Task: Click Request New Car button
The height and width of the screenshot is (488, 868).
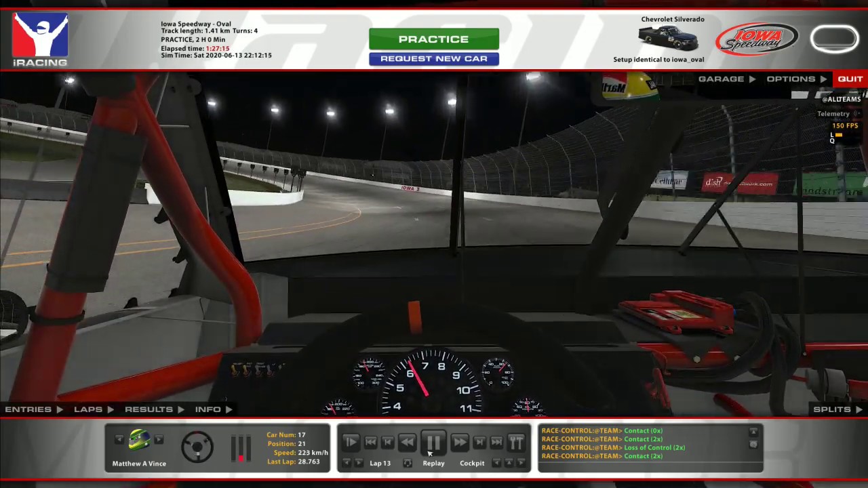Action: pyautogui.click(x=434, y=58)
